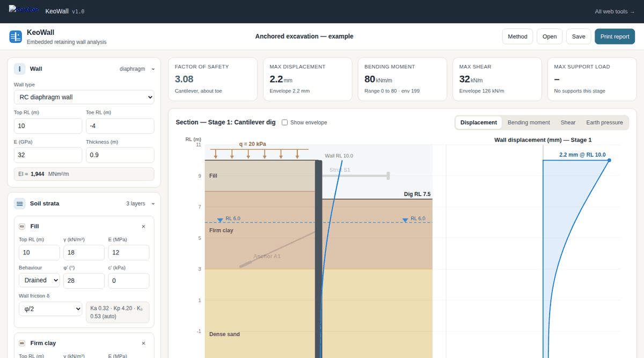
Task: Click the KeoWall logo in the top bar
Action: tap(24, 10)
